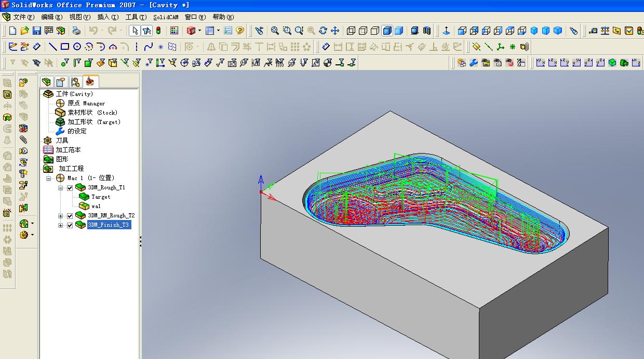This screenshot has width=644, height=359.
Task: Switch to Wireframe display style
Action: point(351,31)
